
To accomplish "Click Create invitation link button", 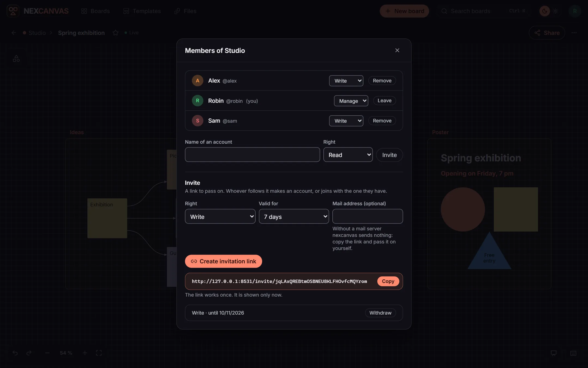I will coord(223,261).
